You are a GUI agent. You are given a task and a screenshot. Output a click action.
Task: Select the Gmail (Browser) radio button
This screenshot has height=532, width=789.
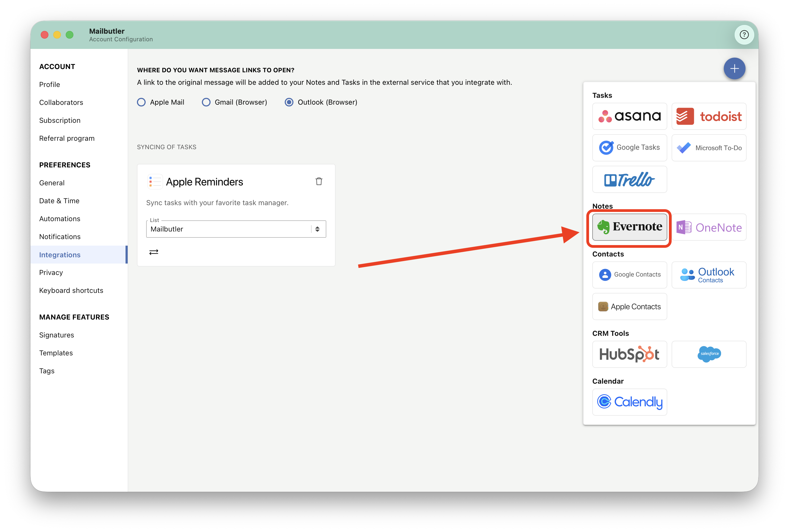click(x=206, y=102)
